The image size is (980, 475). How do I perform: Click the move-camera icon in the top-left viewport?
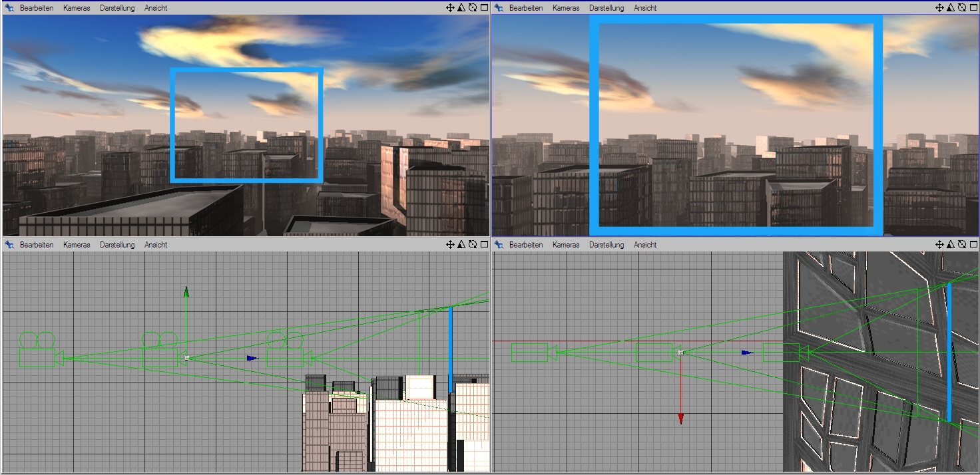point(449,7)
